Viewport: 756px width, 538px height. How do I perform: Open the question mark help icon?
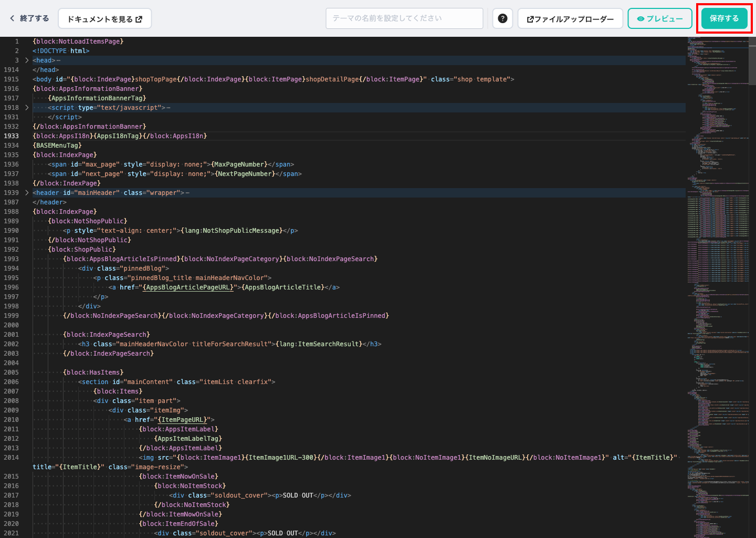pyautogui.click(x=502, y=18)
